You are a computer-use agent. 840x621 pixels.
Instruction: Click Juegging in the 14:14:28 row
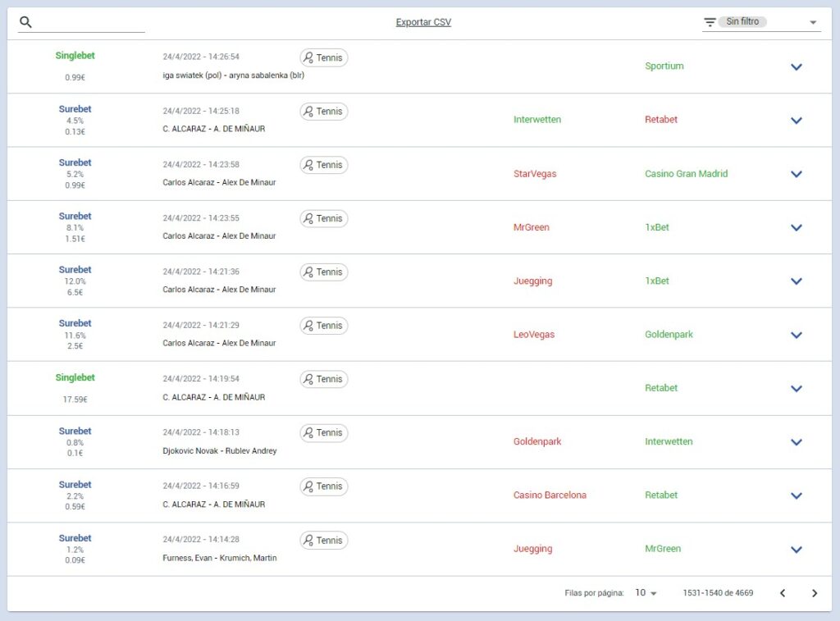pyautogui.click(x=533, y=549)
